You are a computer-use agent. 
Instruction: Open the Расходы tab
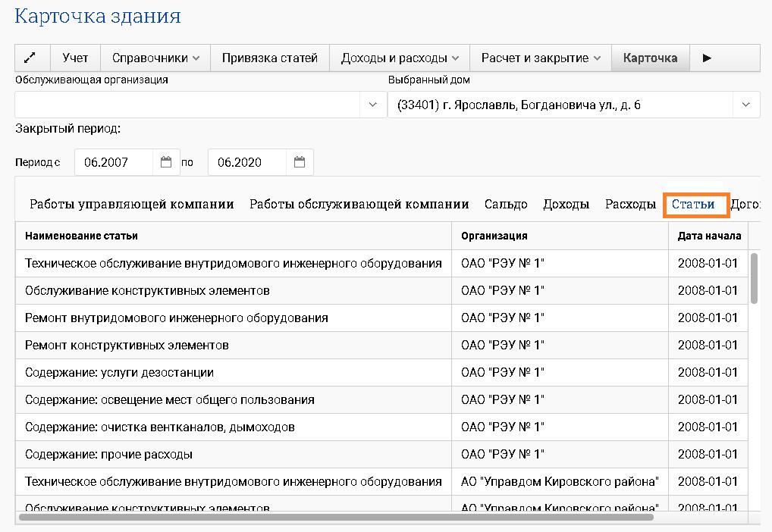[x=630, y=205]
